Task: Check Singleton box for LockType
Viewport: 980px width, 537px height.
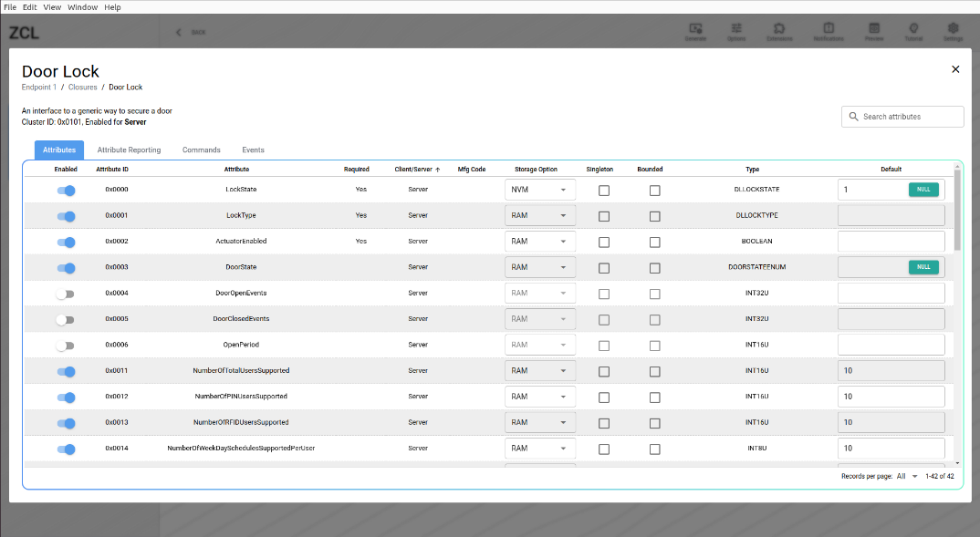Action: tap(604, 216)
